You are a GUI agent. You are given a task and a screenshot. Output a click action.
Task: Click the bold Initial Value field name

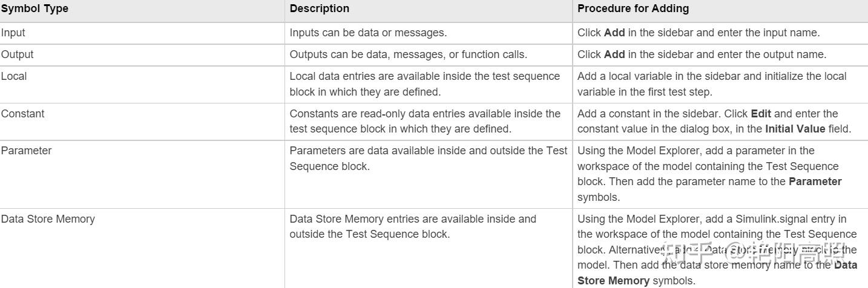pos(795,129)
